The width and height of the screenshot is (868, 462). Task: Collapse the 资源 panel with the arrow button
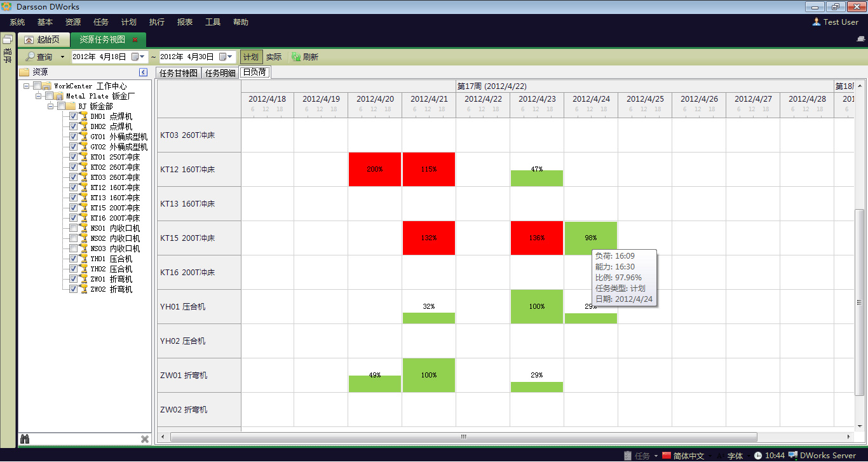(143, 71)
